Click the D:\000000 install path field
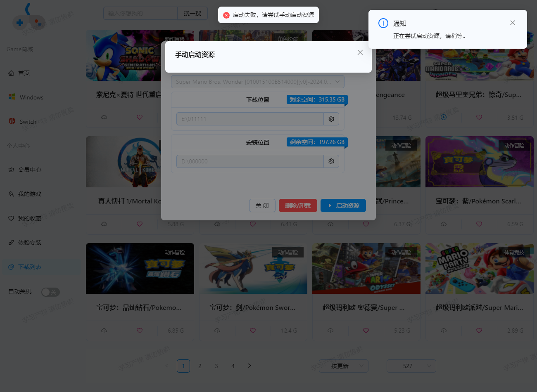Viewport: 537px width, 392px height. coord(250,161)
